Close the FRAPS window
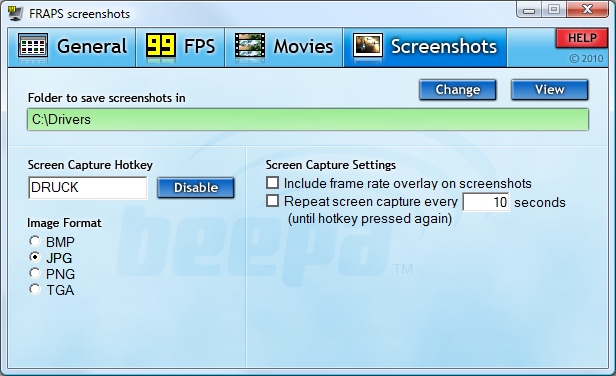Viewport: 616px width, 376px height. pyautogui.click(x=587, y=9)
